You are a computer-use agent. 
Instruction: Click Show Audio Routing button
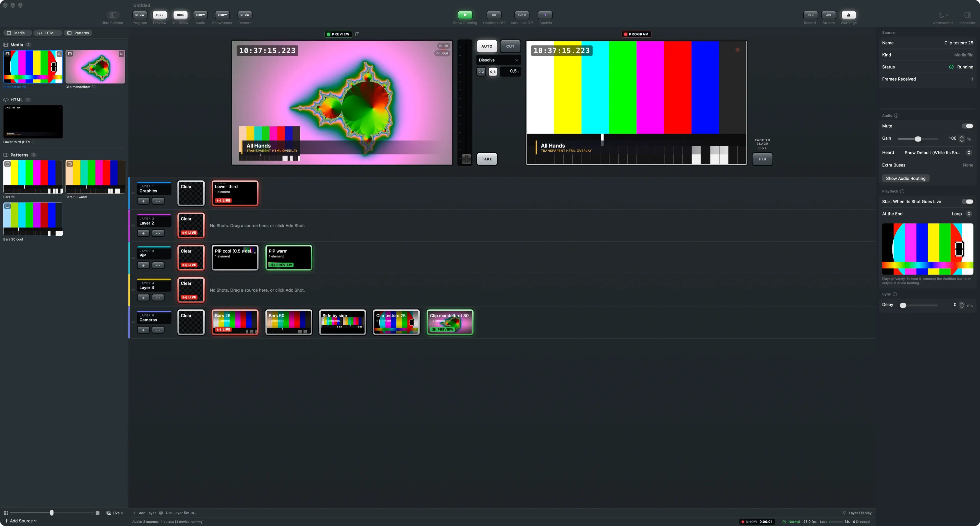click(x=905, y=178)
